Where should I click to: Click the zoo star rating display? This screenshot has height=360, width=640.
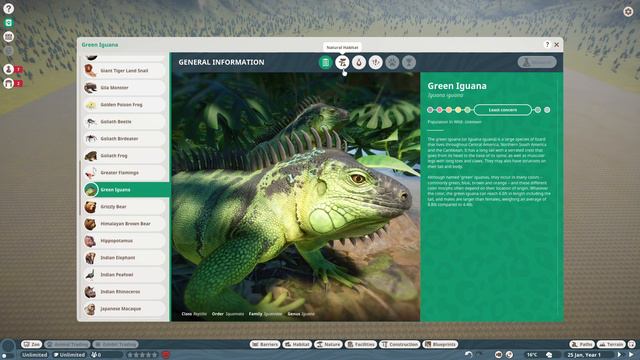coord(142,355)
